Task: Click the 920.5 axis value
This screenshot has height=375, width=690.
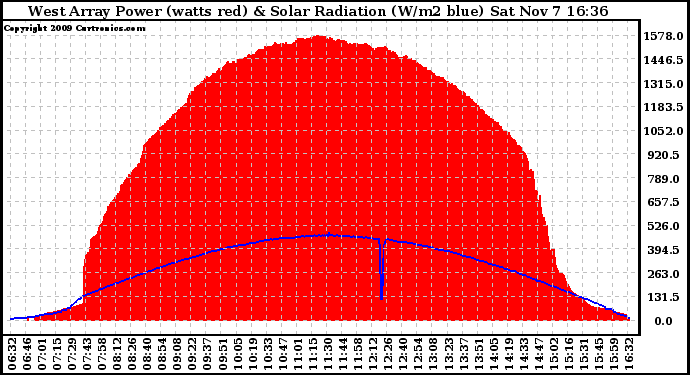Action: pyautogui.click(x=663, y=155)
